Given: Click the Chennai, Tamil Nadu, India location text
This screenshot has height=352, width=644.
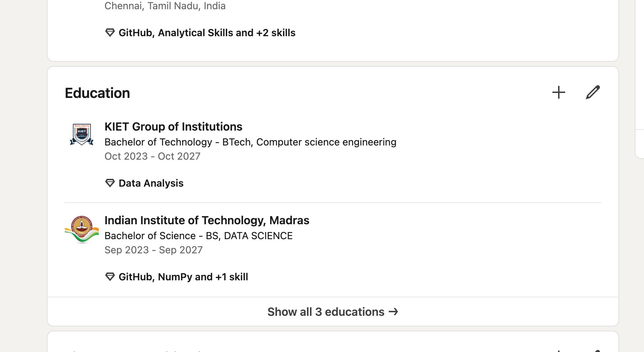Looking at the screenshot, I should (165, 6).
